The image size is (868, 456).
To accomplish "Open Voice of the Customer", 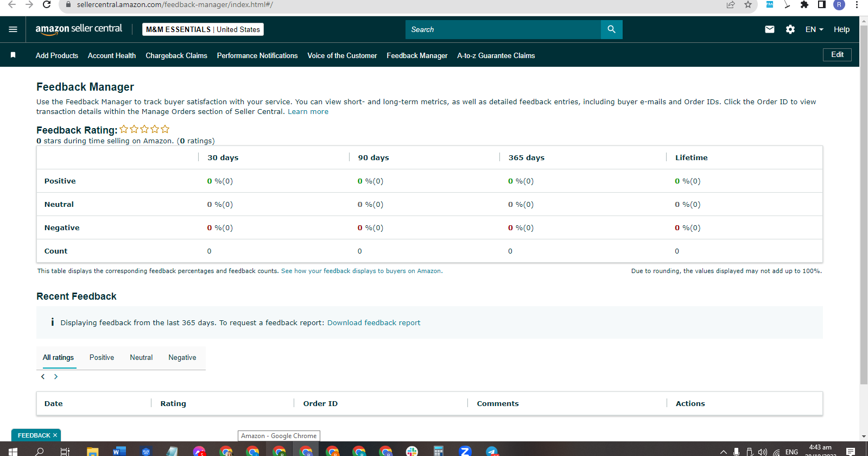I will click(342, 55).
